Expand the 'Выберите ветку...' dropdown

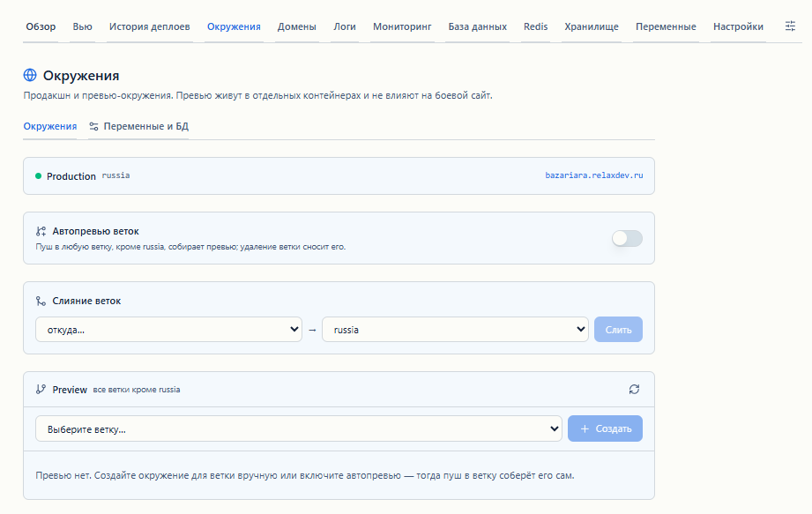pos(299,428)
